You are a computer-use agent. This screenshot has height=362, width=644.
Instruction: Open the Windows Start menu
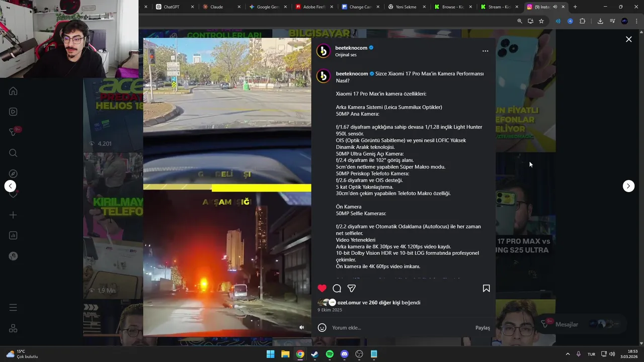(270, 354)
